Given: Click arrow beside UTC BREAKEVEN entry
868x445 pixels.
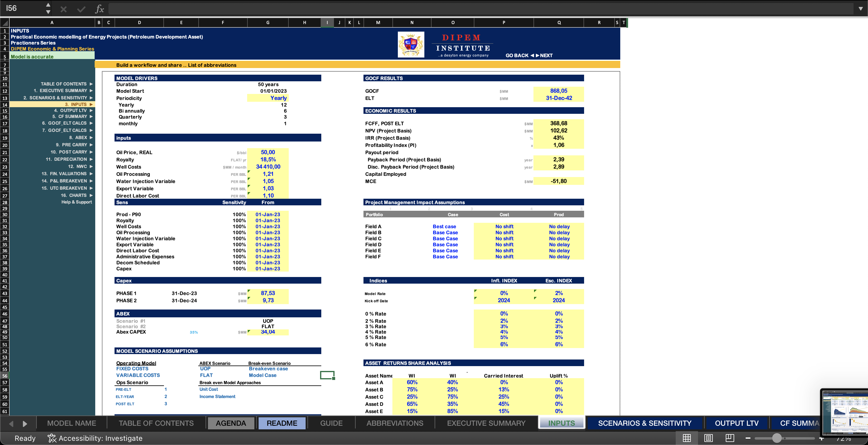Looking at the screenshot, I should pos(91,188).
